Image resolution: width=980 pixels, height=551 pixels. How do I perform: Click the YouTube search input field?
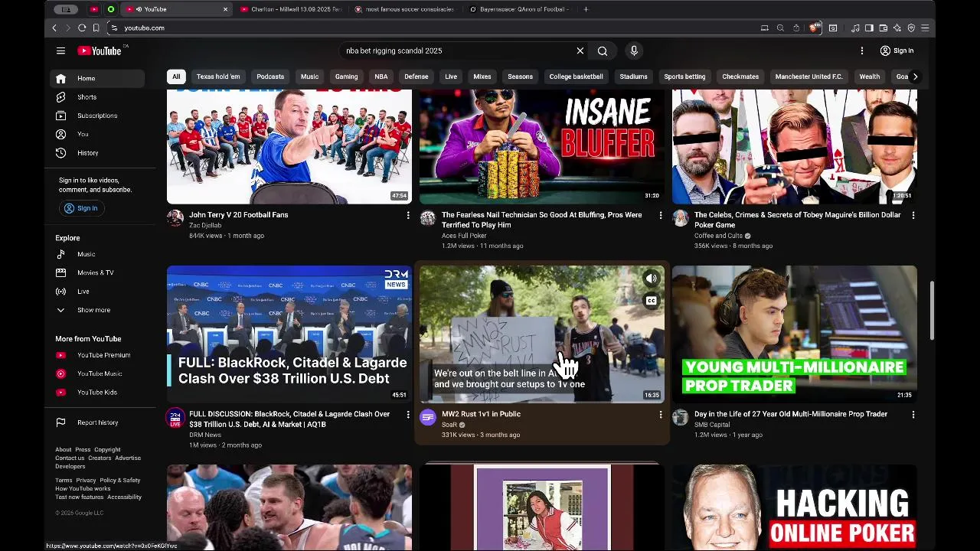click(458, 51)
